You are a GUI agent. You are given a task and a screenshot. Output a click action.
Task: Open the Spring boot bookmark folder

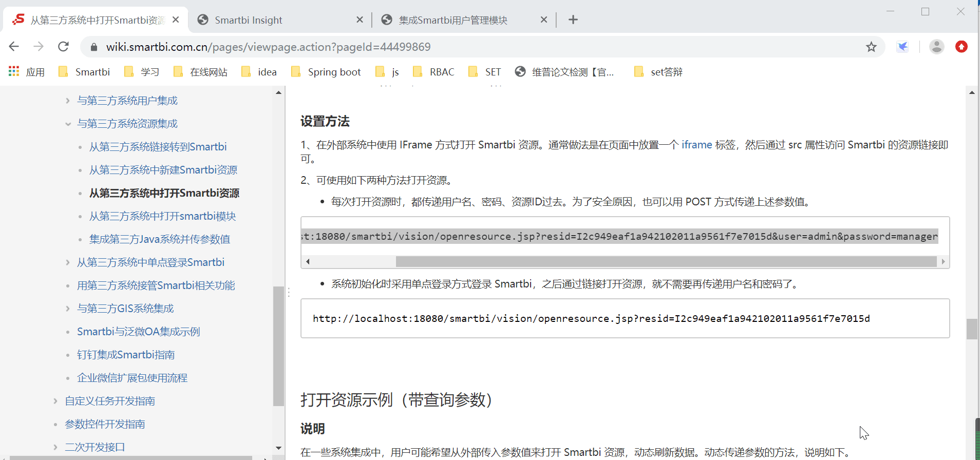[x=326, y=72]
